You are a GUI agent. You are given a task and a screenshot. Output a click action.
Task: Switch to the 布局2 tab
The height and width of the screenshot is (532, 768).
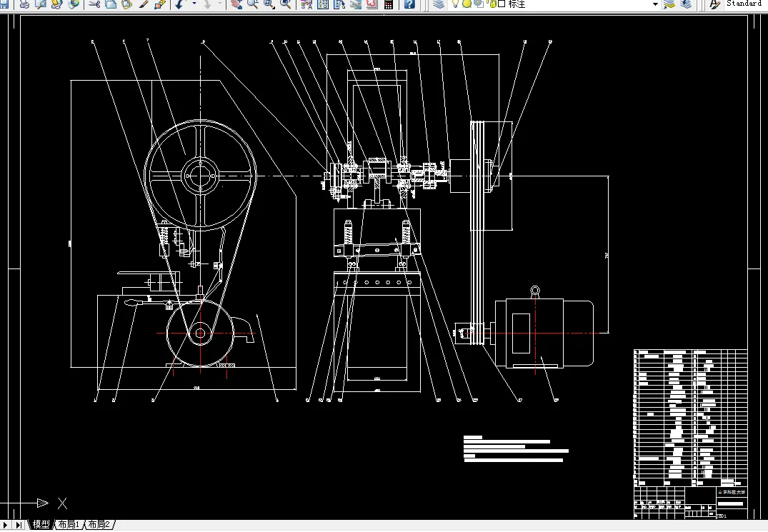point(99,525)
